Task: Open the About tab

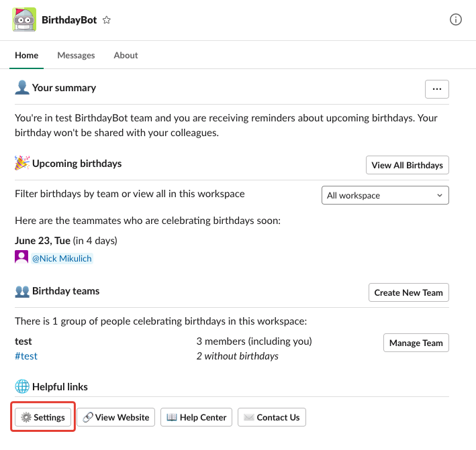Action: (126, 56)
